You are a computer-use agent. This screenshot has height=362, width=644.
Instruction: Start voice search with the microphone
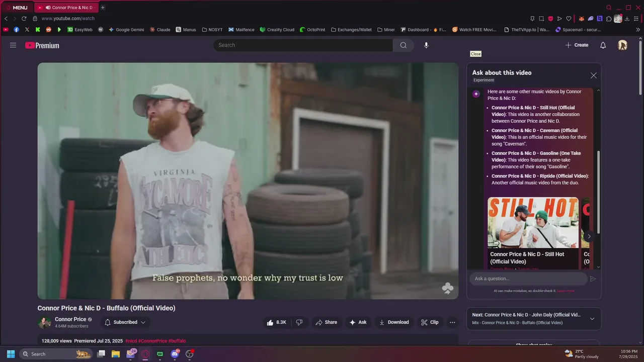426,45
